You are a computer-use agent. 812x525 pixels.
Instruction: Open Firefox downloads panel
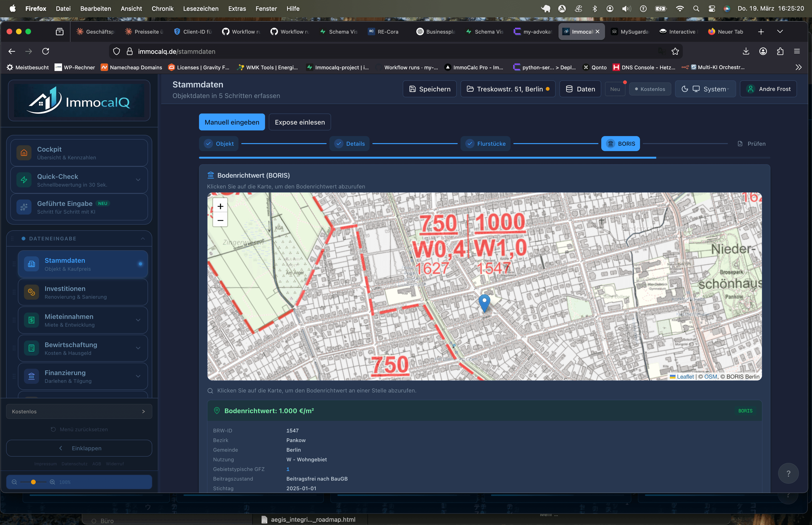click(x=746, y=51)
